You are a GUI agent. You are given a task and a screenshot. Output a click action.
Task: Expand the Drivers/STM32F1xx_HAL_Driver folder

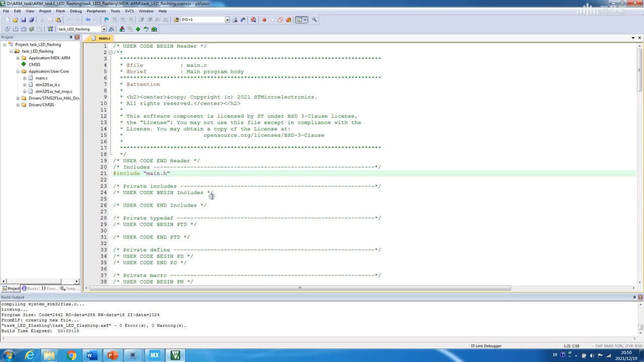coord(18,98)
